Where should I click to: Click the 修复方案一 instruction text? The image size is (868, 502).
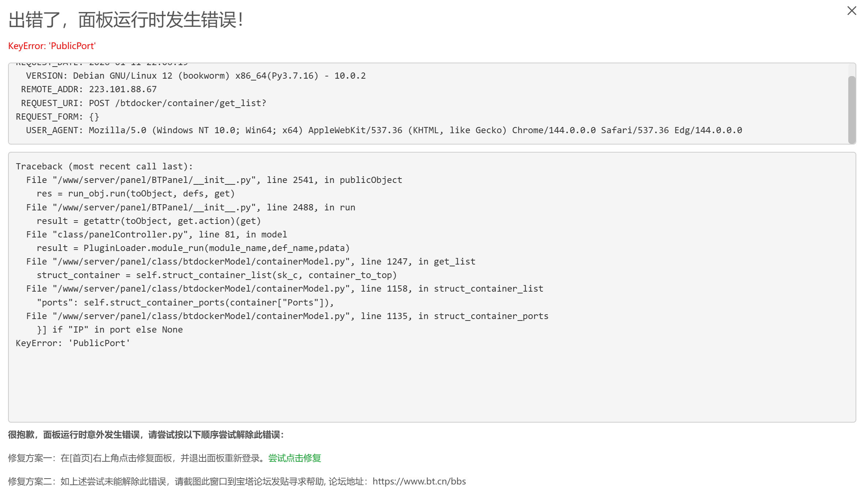coord(137,458)
